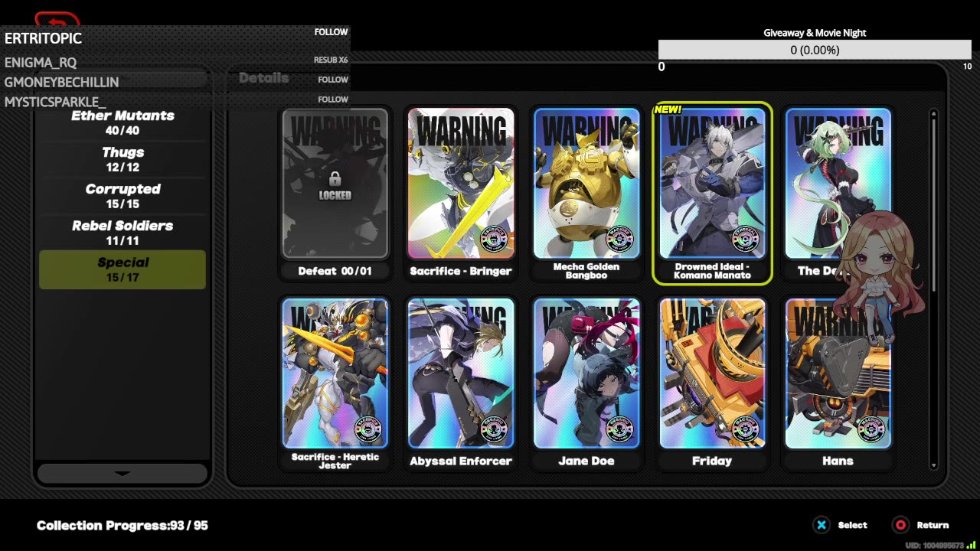
Task: Click the card grid vertical scrollbar
Action: point(933,289)
